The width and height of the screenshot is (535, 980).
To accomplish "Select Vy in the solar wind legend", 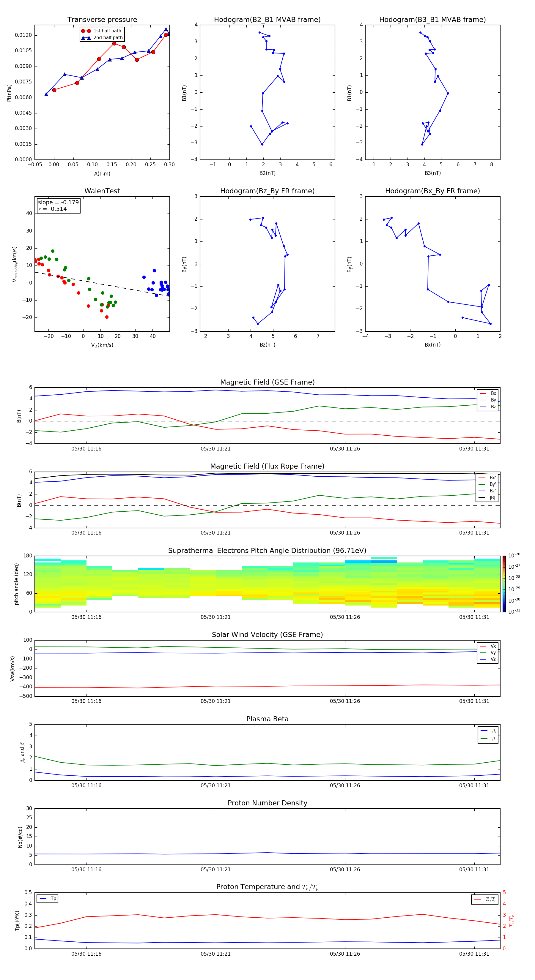I will tap(488, 653).
